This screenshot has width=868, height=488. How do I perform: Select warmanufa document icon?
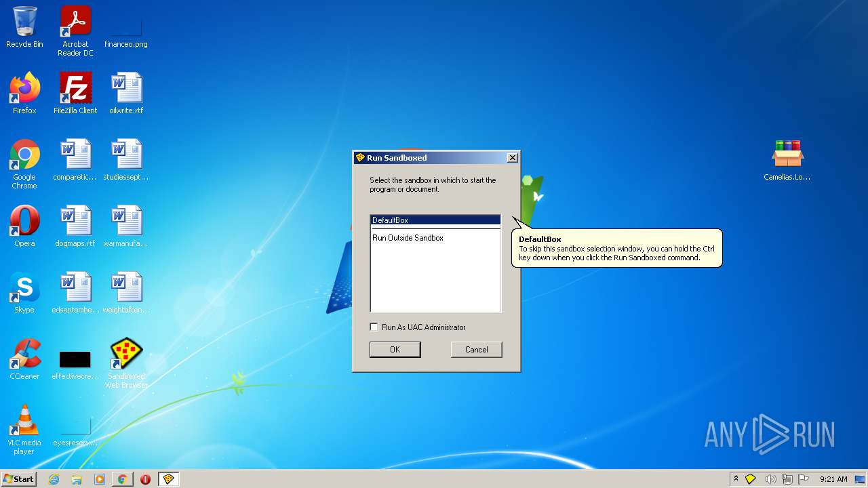click(126, 226)
